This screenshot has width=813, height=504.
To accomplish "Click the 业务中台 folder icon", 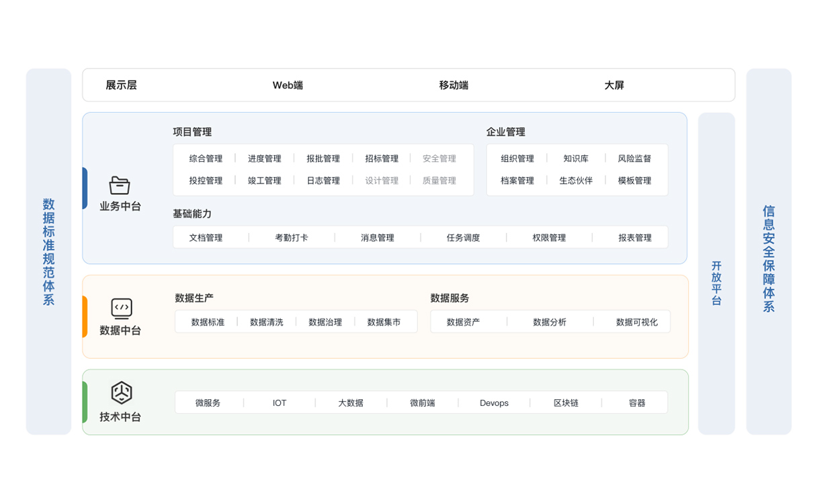I will [120, 185].
